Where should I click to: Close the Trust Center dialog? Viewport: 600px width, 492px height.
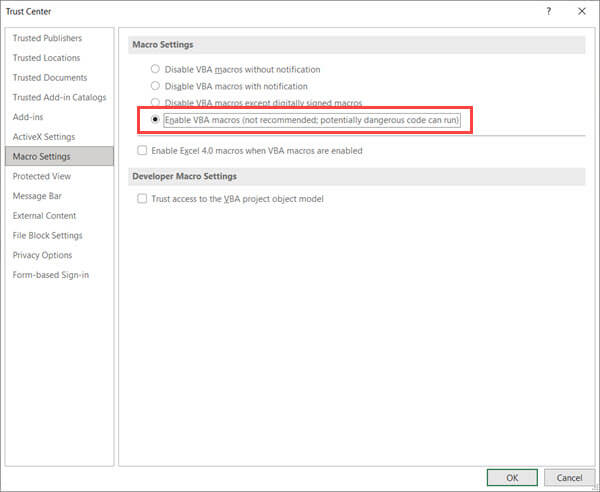coord(581,11)
